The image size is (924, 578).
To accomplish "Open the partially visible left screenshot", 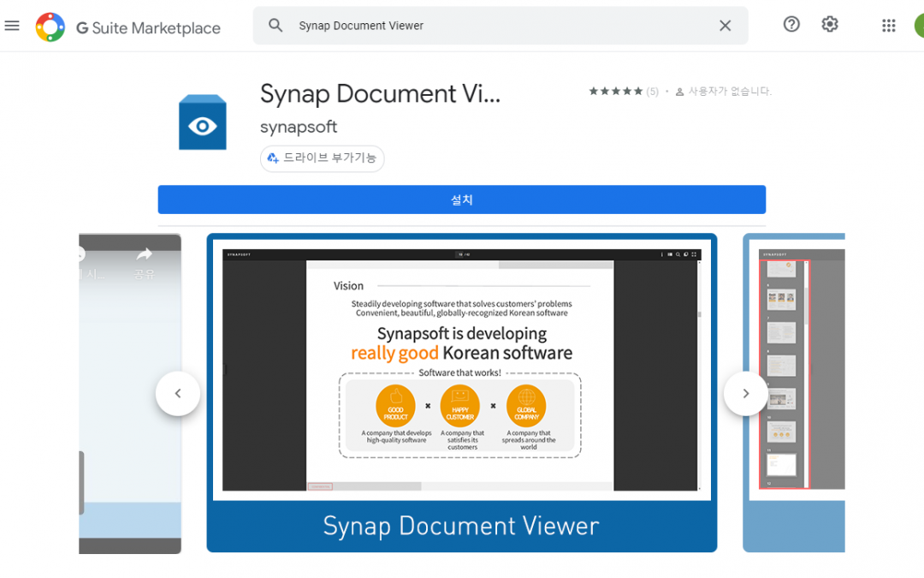I will (130, 394).
